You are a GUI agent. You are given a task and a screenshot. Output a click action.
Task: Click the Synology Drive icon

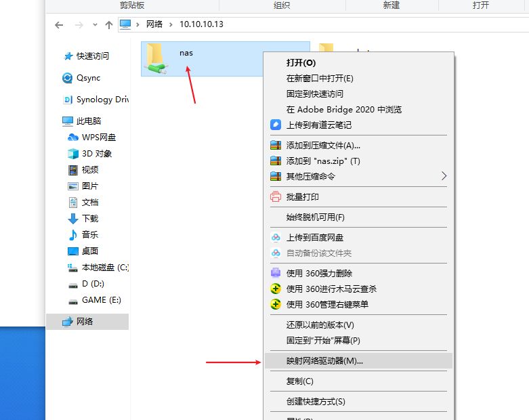(x=68, y=100)
